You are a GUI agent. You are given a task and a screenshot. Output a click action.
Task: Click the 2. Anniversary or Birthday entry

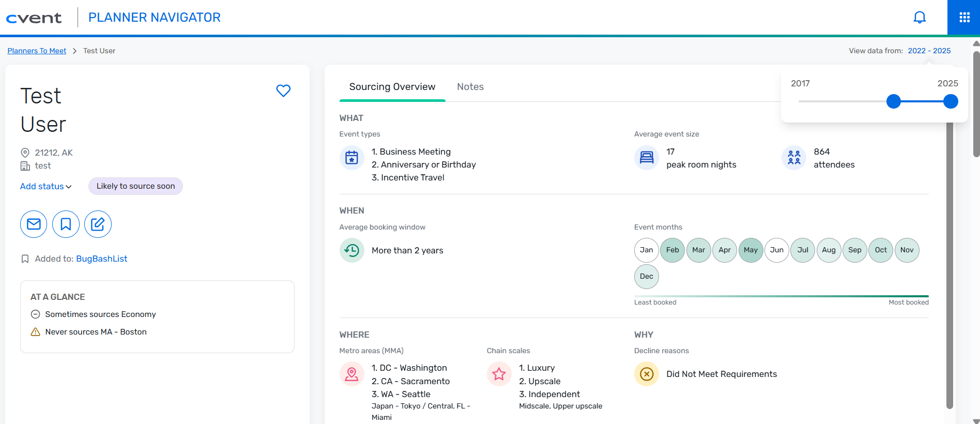(424, 164)
